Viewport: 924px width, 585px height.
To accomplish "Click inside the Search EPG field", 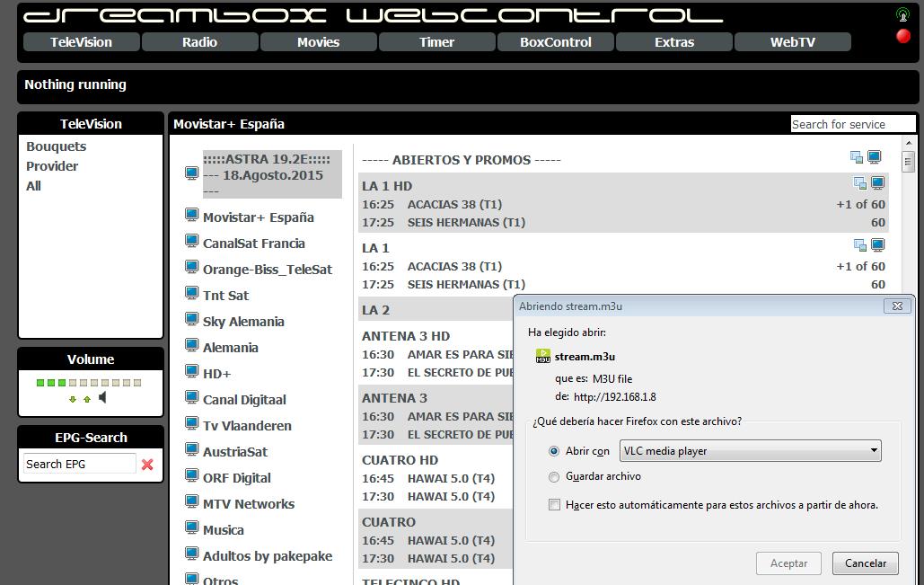I will pos(80,464).
